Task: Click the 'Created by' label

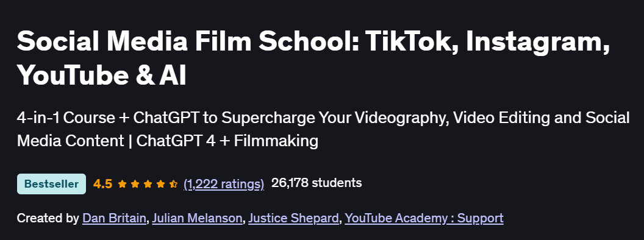Action: (x=48, y=218)
